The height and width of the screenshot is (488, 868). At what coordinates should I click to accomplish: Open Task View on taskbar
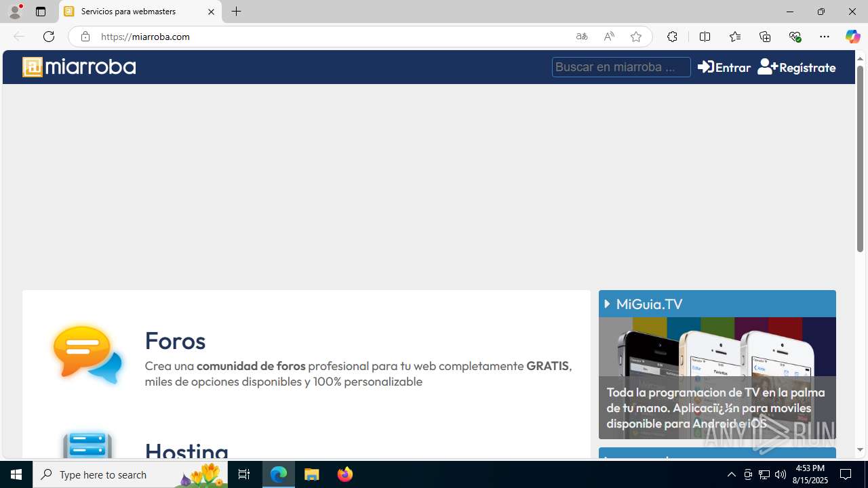tap(244, 474)
